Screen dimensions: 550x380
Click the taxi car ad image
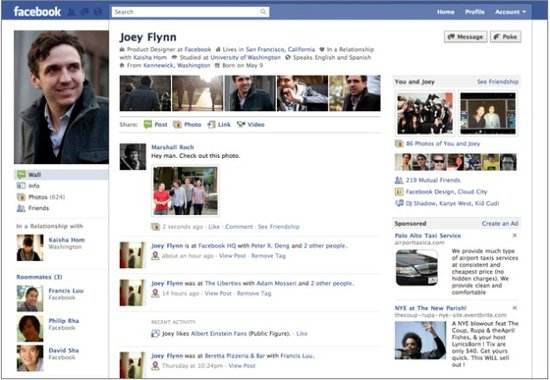417,267
